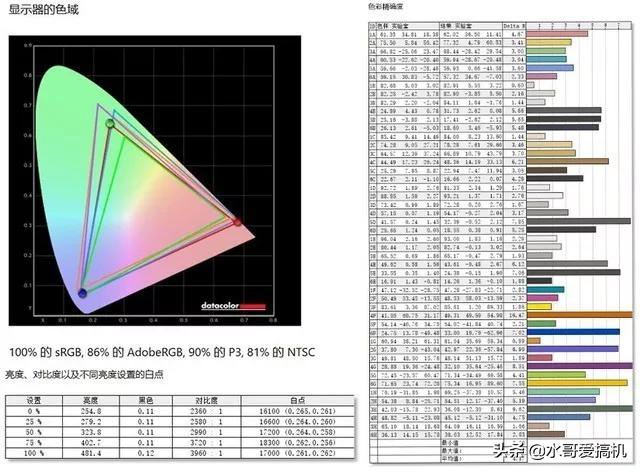Select the red primary marker on gamut chart
Image resolution: width=640 pixels, height=472 pixels.
tap(237, 221)
